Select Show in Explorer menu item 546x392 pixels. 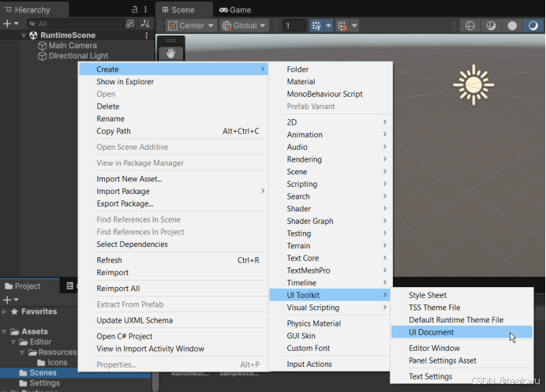click(x=174, y=82)
